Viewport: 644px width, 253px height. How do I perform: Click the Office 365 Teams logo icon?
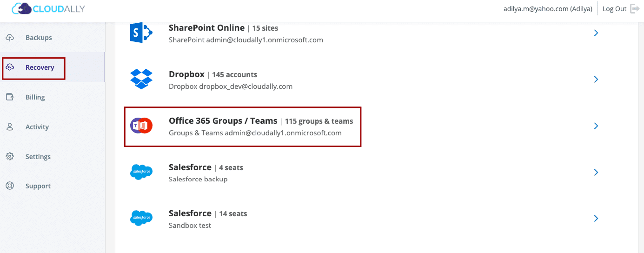tap(141, 126)
